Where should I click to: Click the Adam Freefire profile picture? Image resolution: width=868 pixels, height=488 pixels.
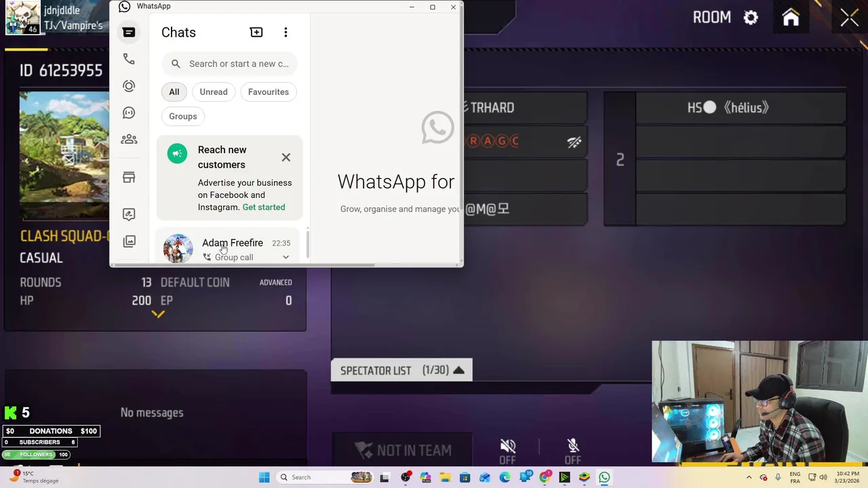pyautogui.click(x=178, y=248)
